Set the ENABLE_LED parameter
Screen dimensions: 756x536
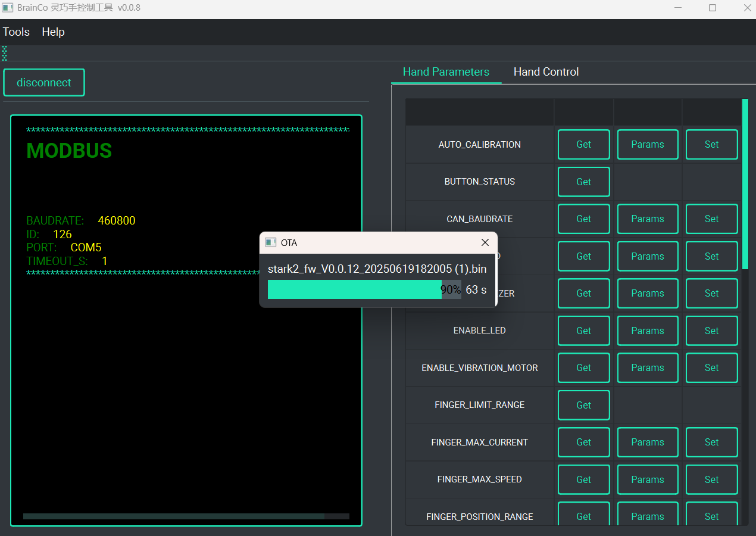coord(711,331)
